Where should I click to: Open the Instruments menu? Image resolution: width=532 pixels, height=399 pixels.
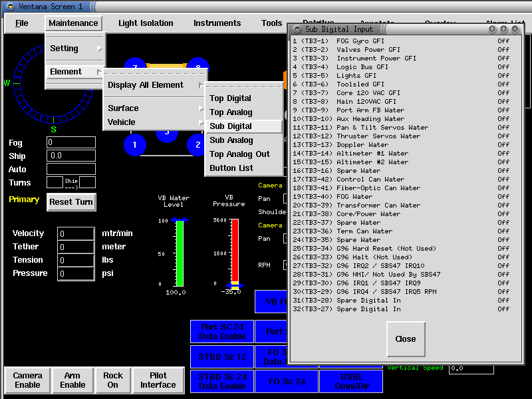point(217,23)
